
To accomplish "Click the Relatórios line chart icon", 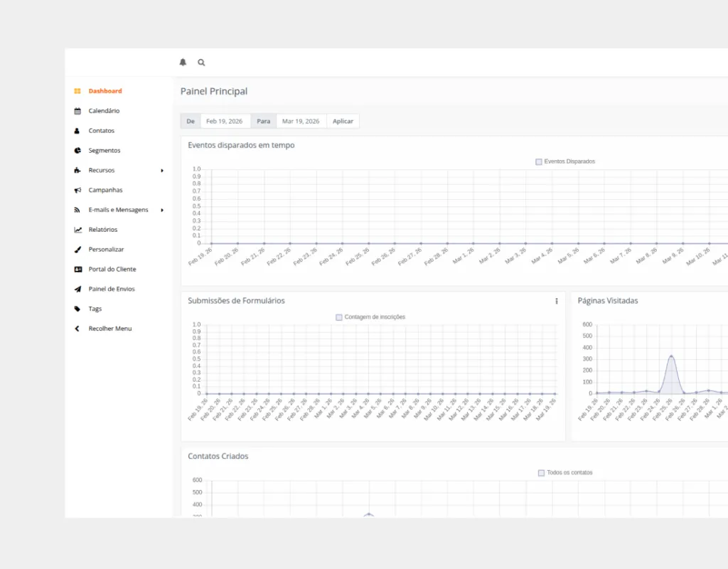I will pyautogui.click(x=77, y=230).
